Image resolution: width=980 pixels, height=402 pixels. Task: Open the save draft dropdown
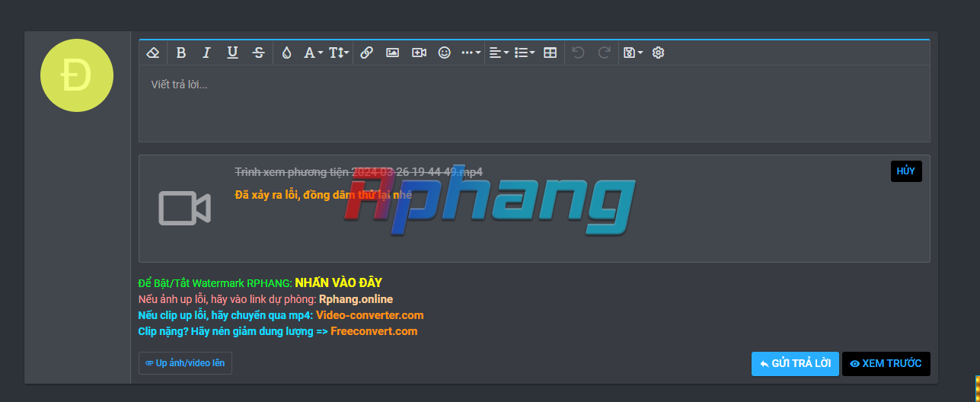[x=633, y=53]
